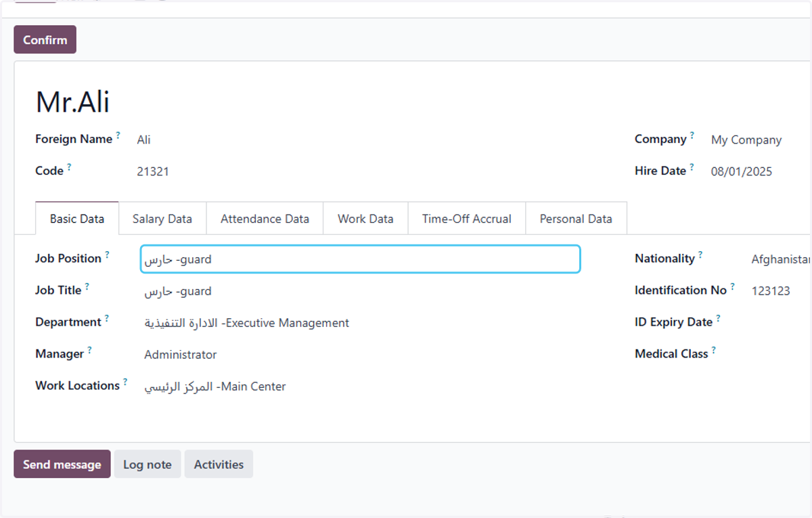This screenshot has width=812, height=518.
Task: Click the ID Expiry Date label
Action: pos(673,322)
